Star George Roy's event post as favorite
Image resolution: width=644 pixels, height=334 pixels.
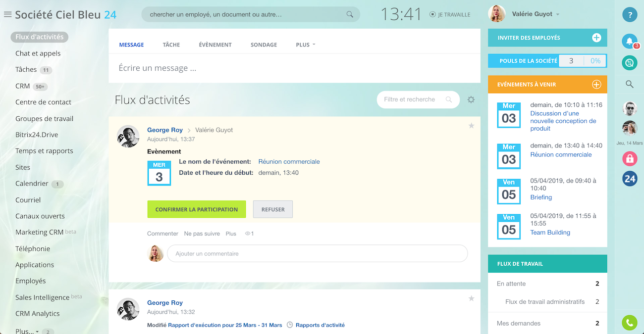click(x=471, y=126)
